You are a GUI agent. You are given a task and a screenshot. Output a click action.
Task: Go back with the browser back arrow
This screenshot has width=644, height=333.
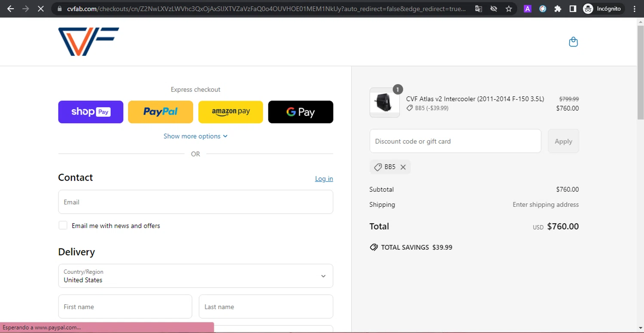click(x=10, y=9)
